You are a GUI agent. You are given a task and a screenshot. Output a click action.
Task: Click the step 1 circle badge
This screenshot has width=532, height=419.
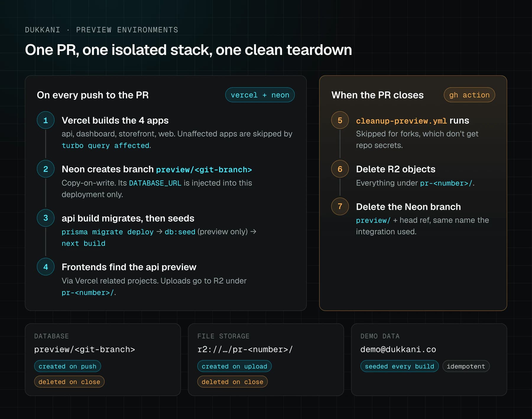[46, 120]
